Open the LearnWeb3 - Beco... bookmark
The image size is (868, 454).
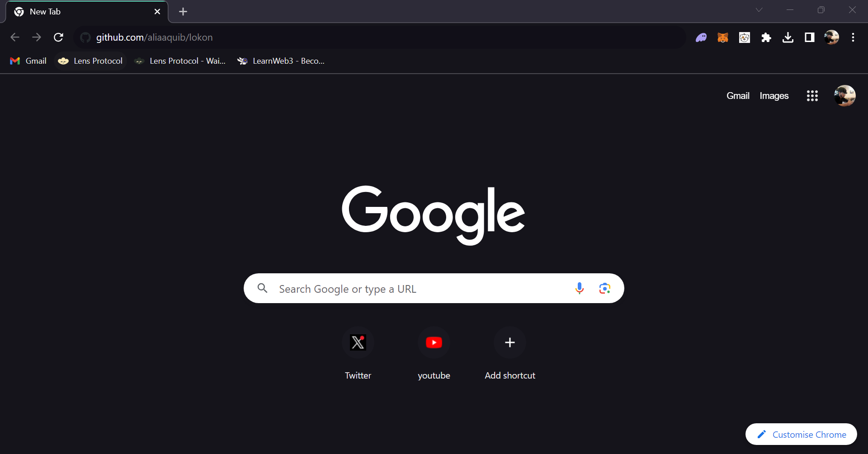(281, 61)
